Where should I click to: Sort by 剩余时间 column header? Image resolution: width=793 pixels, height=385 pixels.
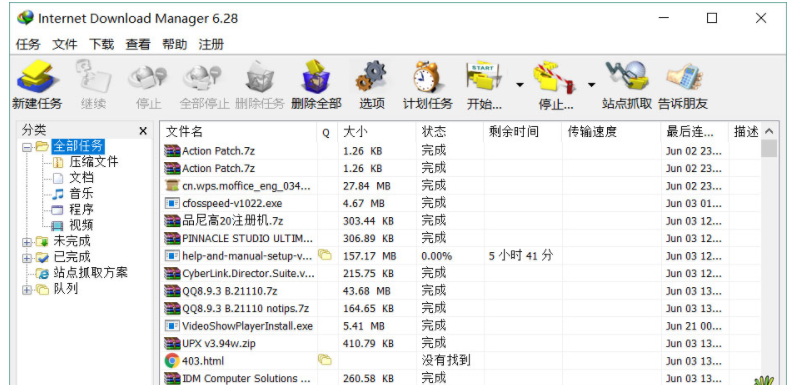pyautogui.click(x=523, y=132)
